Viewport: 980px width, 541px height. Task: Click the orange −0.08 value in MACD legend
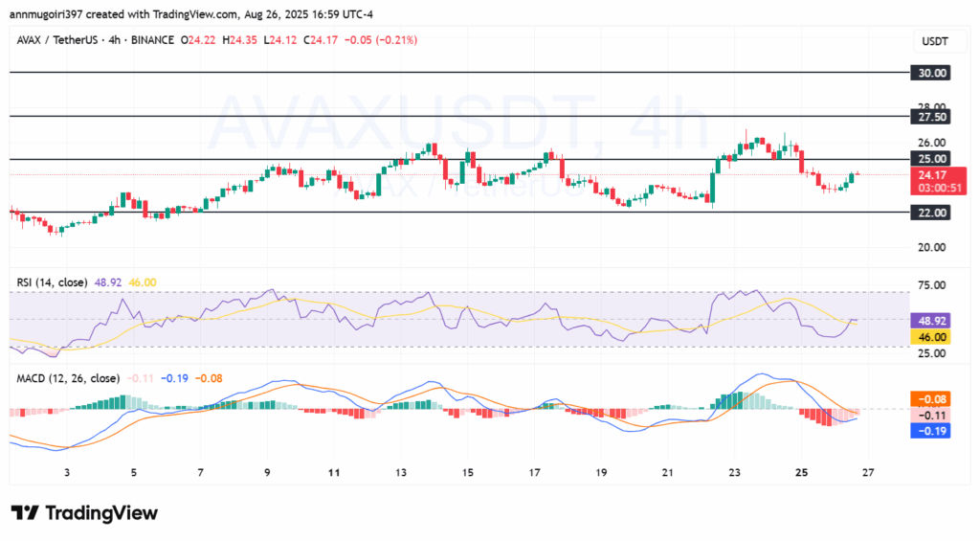coord(209,378)
